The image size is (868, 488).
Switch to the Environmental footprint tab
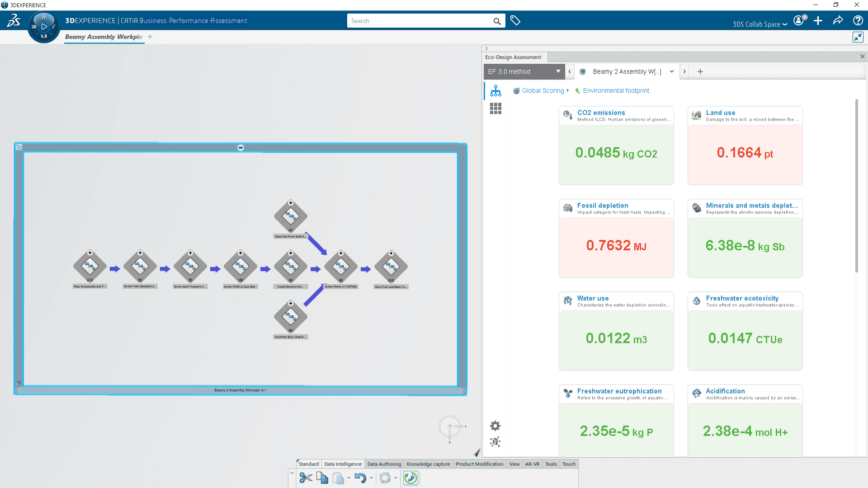tap(616, 90)
